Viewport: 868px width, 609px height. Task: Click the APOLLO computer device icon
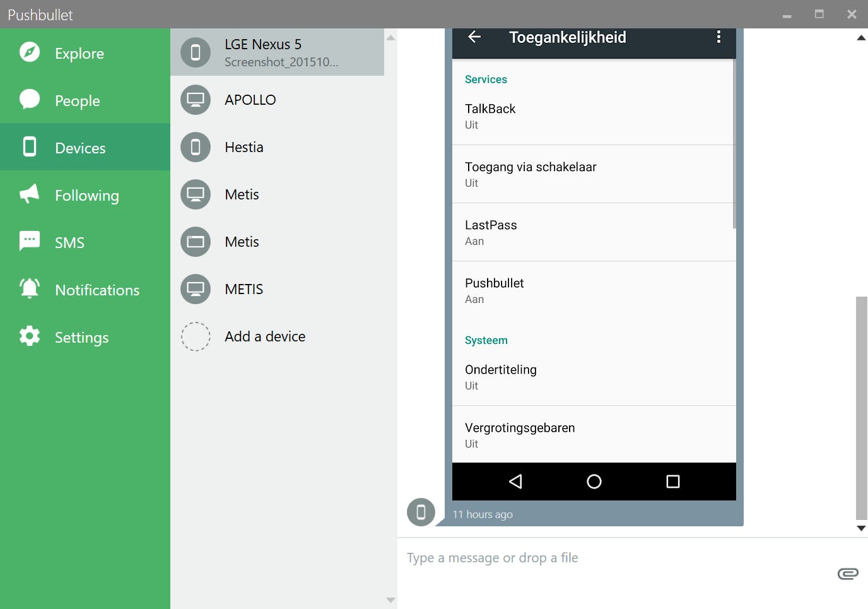[196, 99]
